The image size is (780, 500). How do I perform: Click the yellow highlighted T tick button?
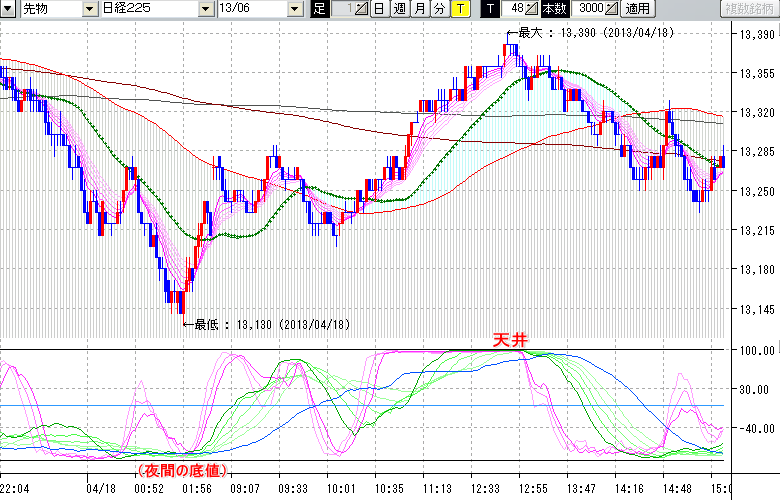(459, 9)
